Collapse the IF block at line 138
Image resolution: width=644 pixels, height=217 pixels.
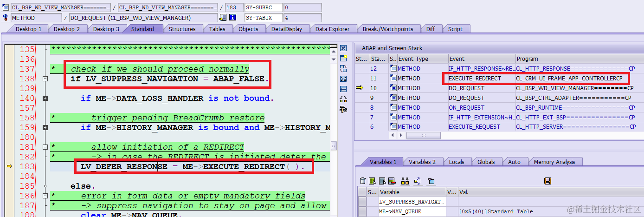[x=45, y=79]
